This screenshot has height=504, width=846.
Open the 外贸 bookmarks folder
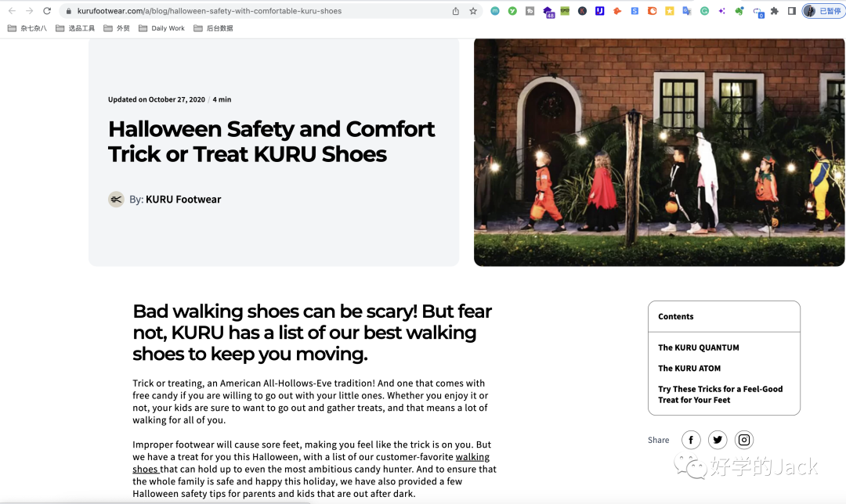coord(117,28)
